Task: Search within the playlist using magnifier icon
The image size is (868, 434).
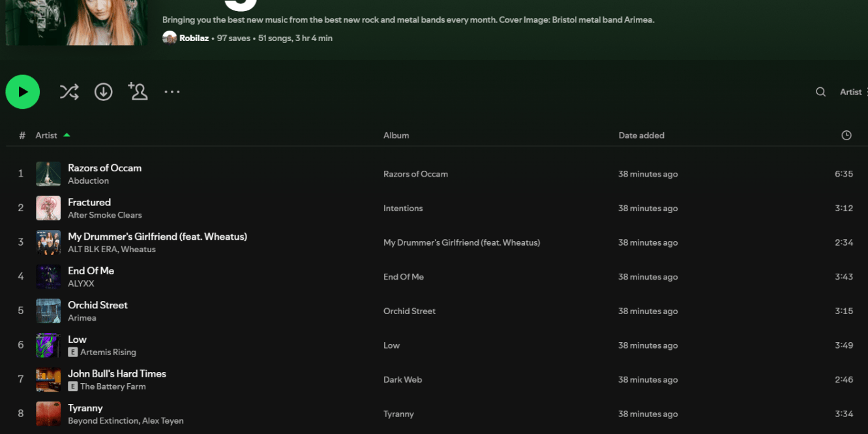Action: click(x=820, y=92)
